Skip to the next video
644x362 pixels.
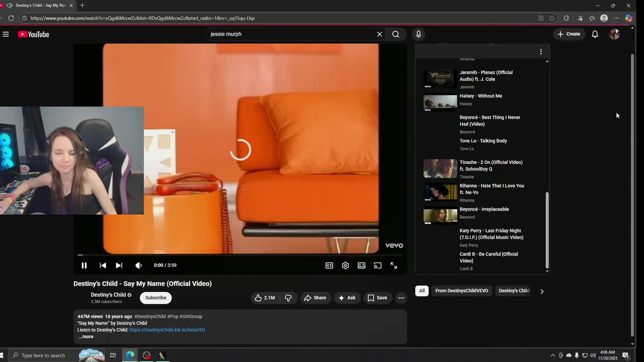(x=119, y=265)
